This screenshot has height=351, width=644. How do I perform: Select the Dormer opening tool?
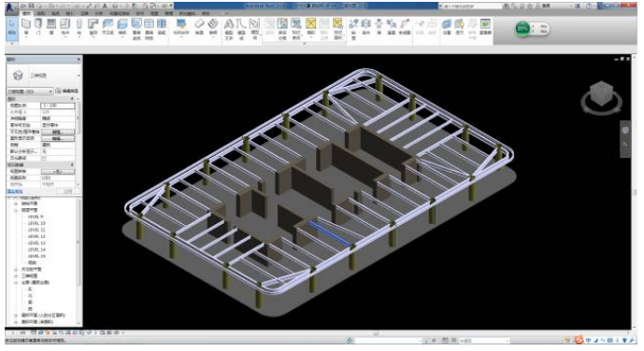pos(405,27)
